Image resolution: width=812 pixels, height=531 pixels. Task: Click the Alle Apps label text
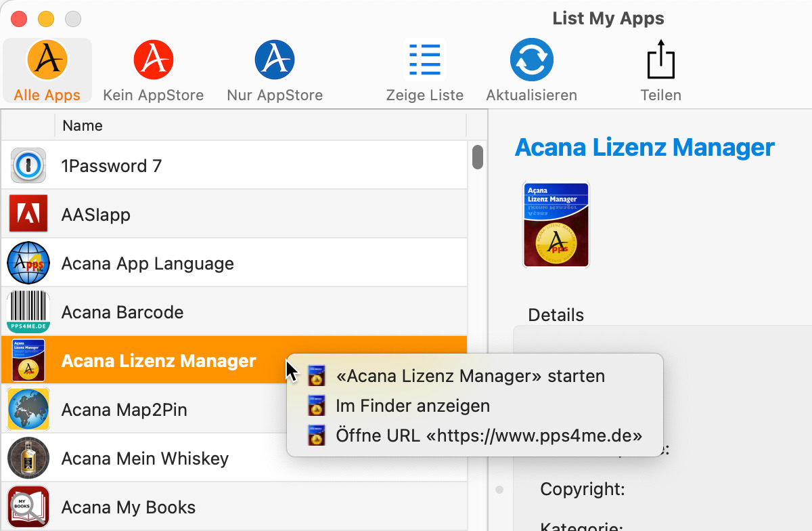(47, 95)
